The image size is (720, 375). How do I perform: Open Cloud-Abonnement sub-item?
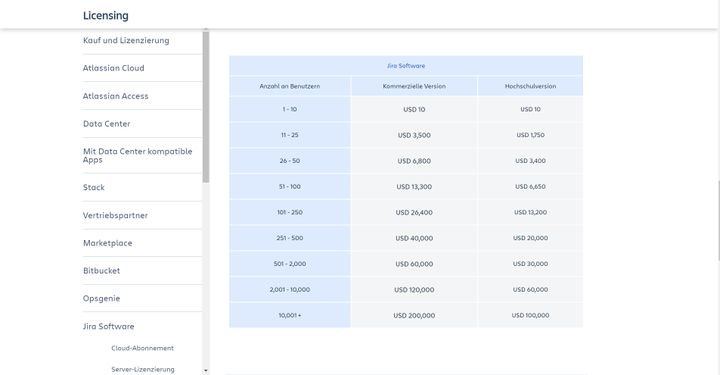click(142, 348)
